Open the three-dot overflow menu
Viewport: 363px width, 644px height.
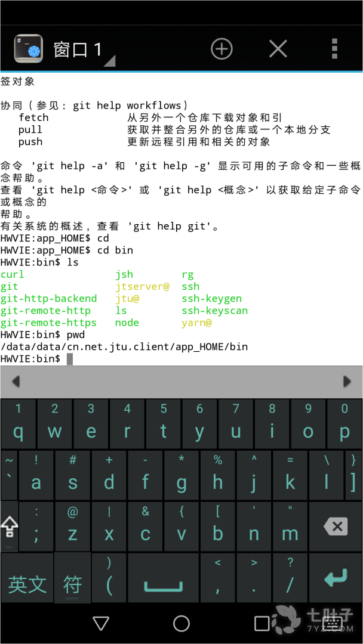334,49
